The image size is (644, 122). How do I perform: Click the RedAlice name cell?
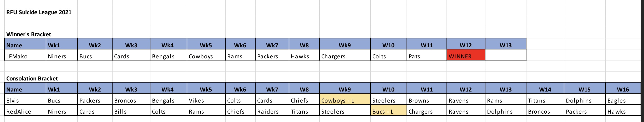click(25, 110)
